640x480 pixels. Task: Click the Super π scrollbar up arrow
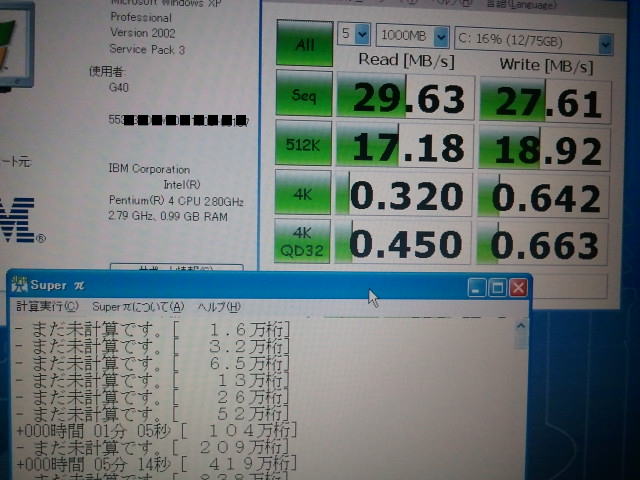coord(520,326)
